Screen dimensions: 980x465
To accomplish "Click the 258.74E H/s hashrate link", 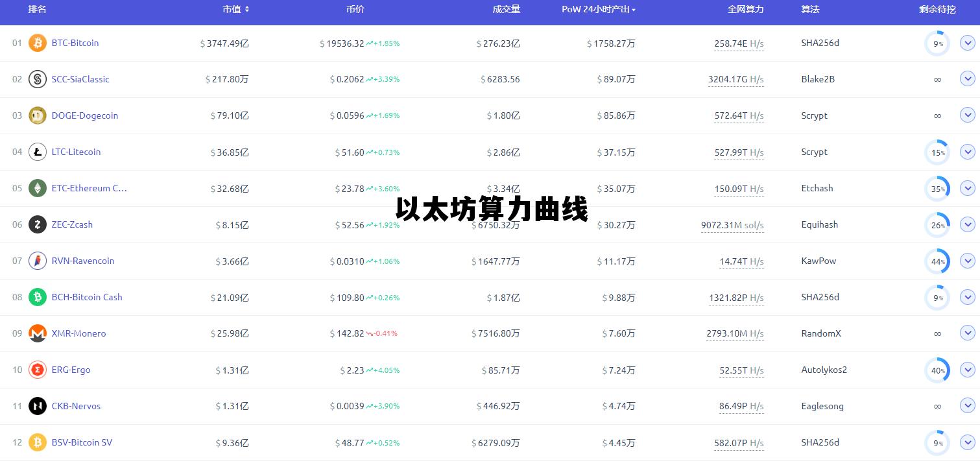I will [738, 43].
